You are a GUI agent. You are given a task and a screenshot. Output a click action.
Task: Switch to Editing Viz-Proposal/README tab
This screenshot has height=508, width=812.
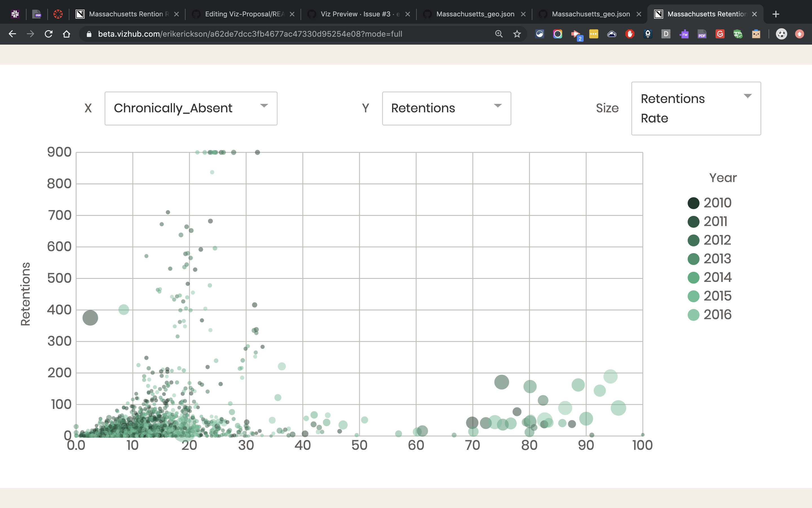pos(243,14)
